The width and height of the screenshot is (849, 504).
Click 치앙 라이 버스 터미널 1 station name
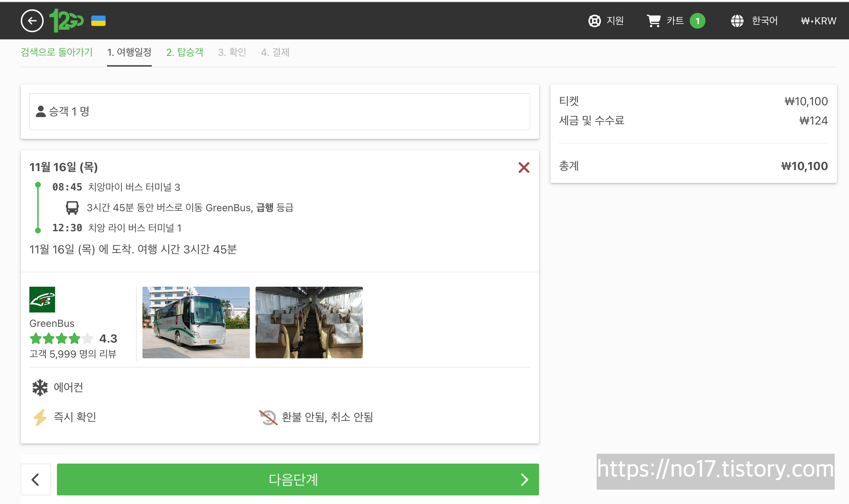tap(135, 228)
